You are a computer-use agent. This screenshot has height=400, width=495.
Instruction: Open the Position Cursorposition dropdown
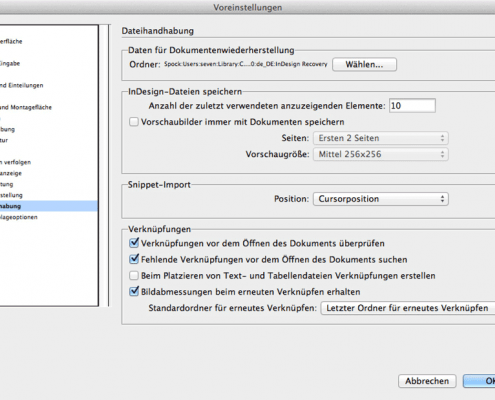pyautogui.click(x=381, y=199)
